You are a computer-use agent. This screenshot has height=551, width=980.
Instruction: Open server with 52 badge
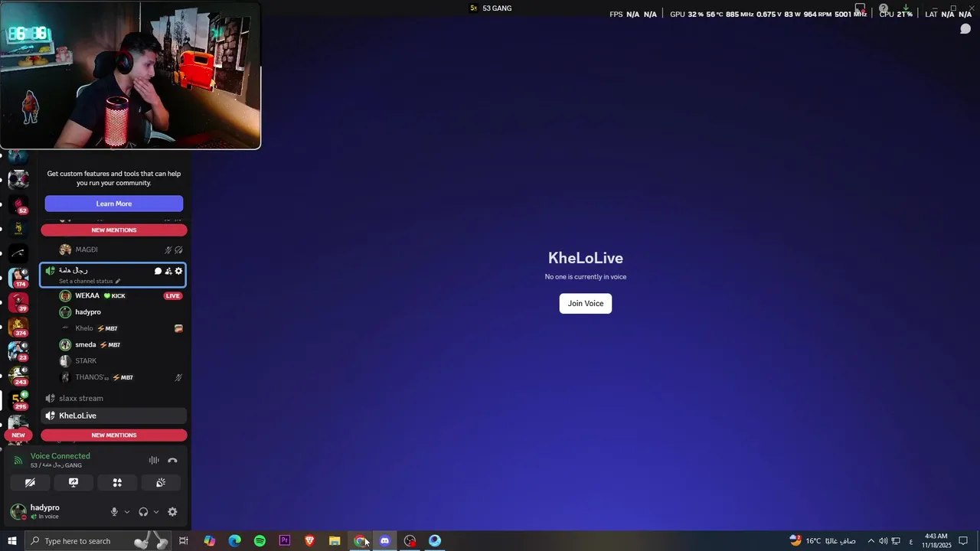coord(18,204)
